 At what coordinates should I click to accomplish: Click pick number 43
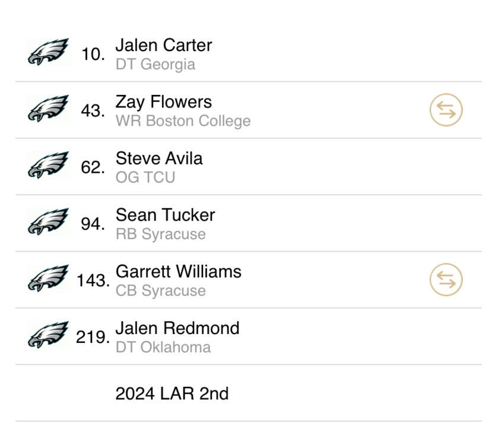coord(93,111)
